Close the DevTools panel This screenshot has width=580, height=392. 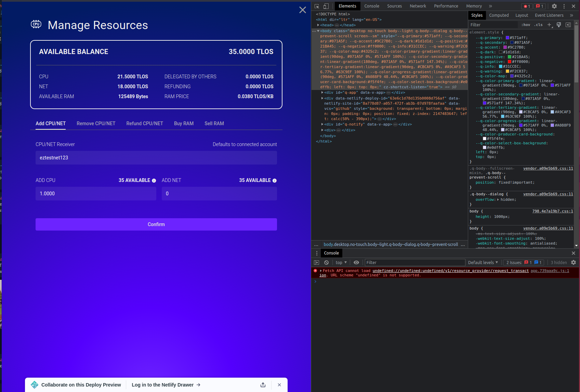(x=574, y=6)
